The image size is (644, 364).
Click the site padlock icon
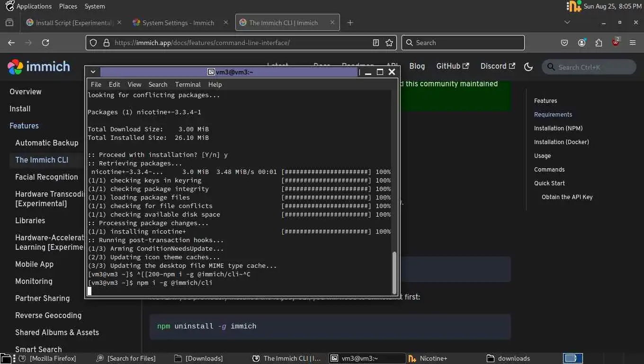click(106, 43)
